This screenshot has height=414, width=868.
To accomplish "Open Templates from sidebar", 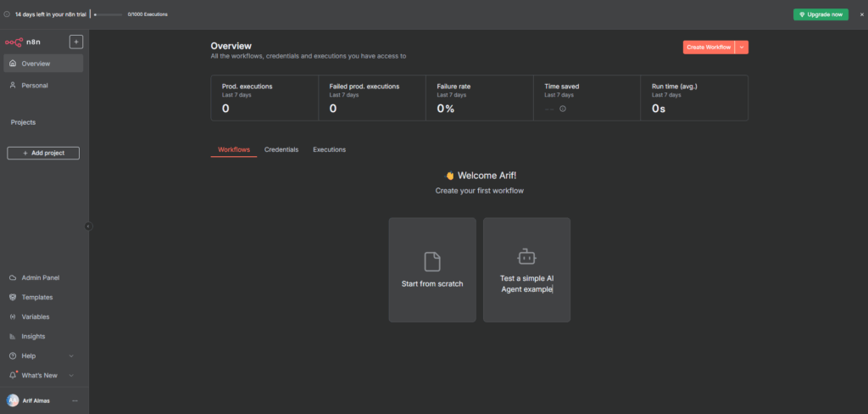I will [x=43, y=297].
